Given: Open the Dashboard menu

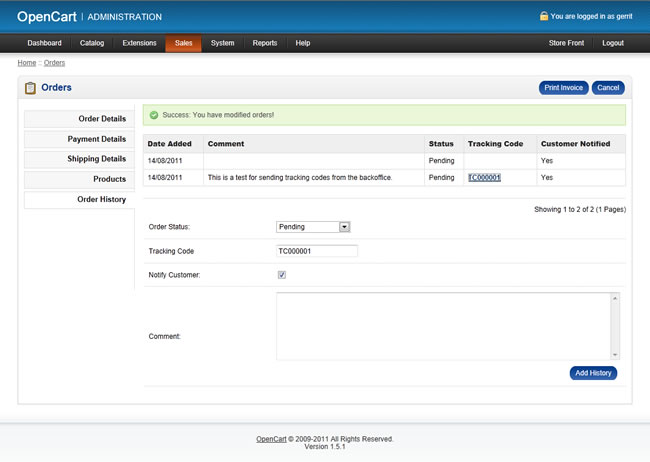Looking at the screenshot, I should point(44,43).
